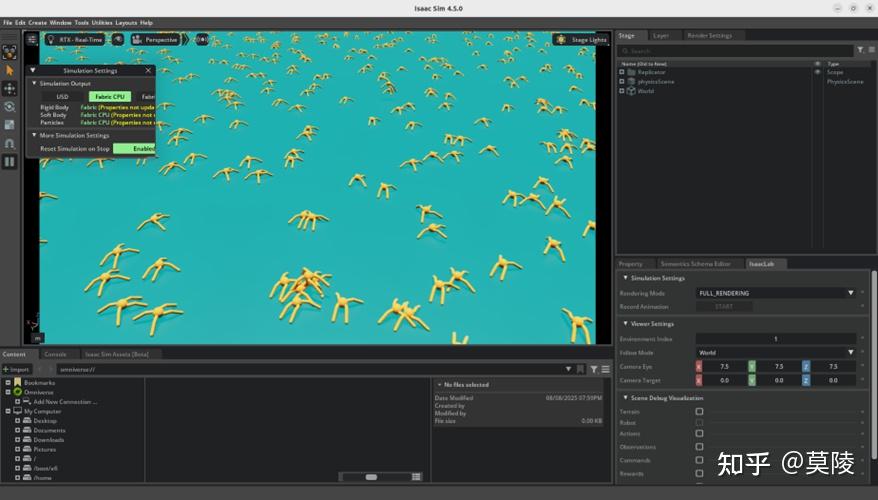Toggle the Terrain debug visualization checkbox
This screenshot has height=500, width=878.
click(699, 411)
